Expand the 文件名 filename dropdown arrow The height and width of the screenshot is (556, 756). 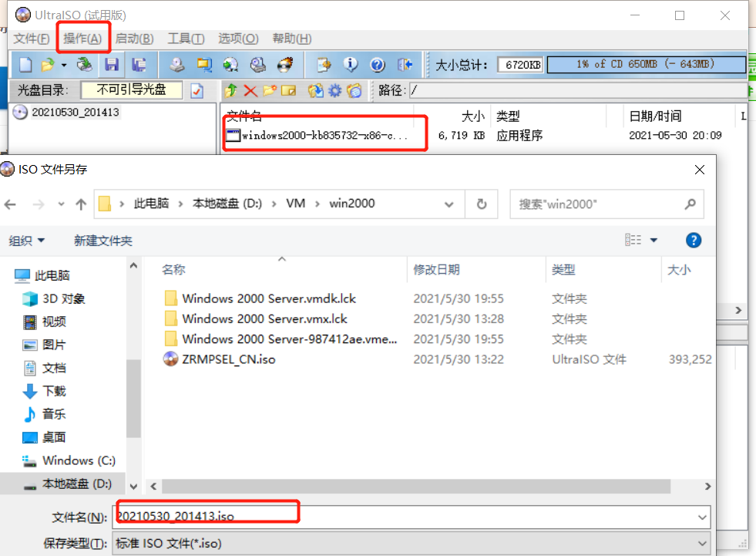click(x=702, y=517)
